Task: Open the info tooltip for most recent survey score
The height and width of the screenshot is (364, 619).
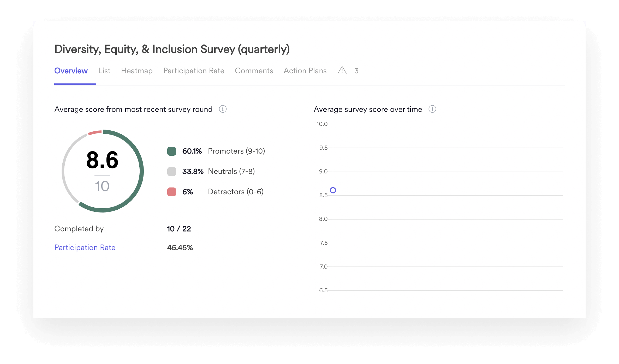Action: (223, 109)
